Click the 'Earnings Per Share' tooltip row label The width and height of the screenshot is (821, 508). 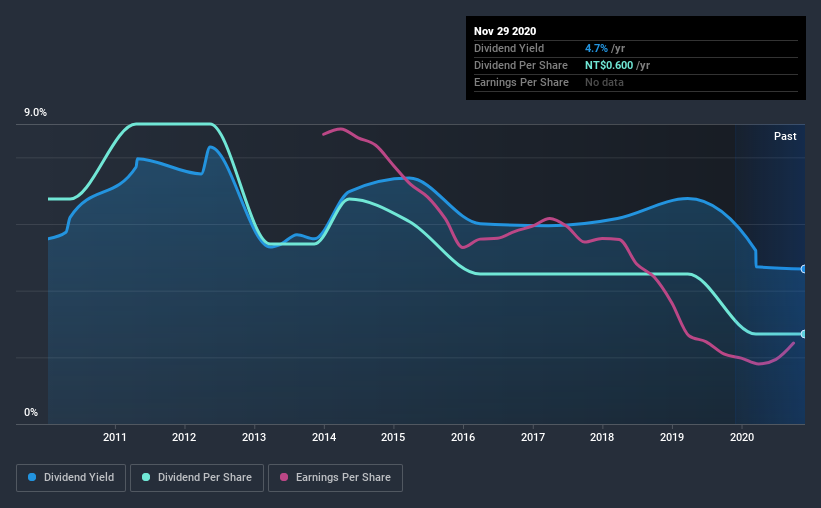pos(521,83)
